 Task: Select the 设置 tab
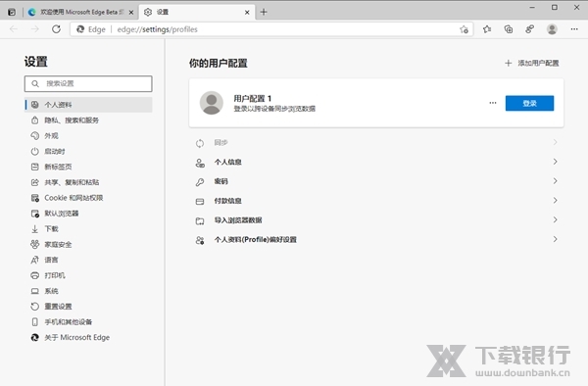tap(197, 12)
